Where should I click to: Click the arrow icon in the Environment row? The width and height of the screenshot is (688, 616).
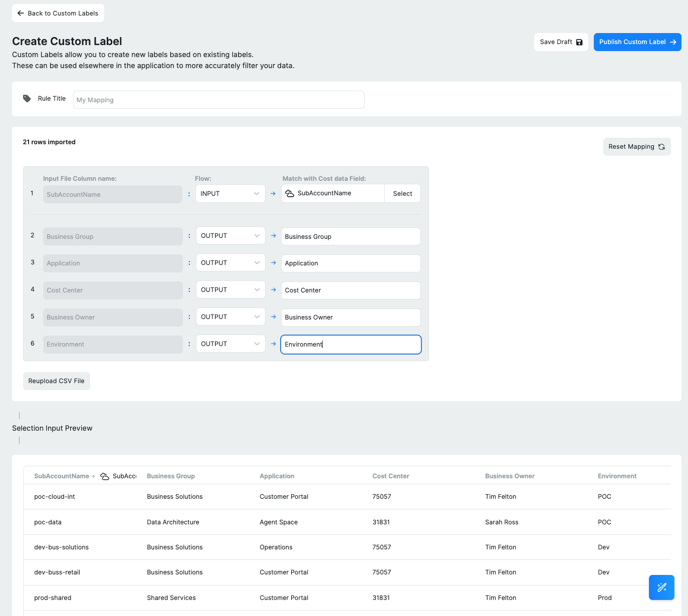click(273, 344)
